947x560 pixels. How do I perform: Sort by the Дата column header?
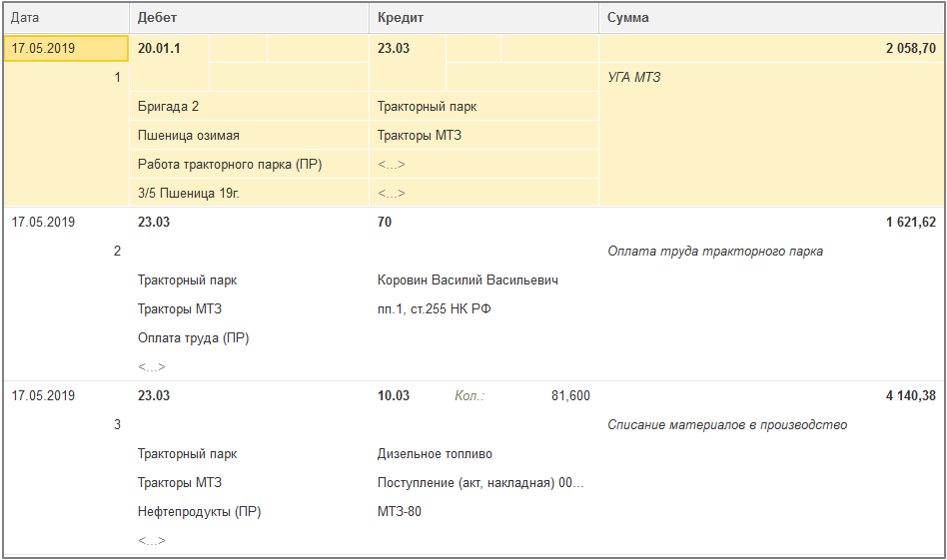click(67, 18)
